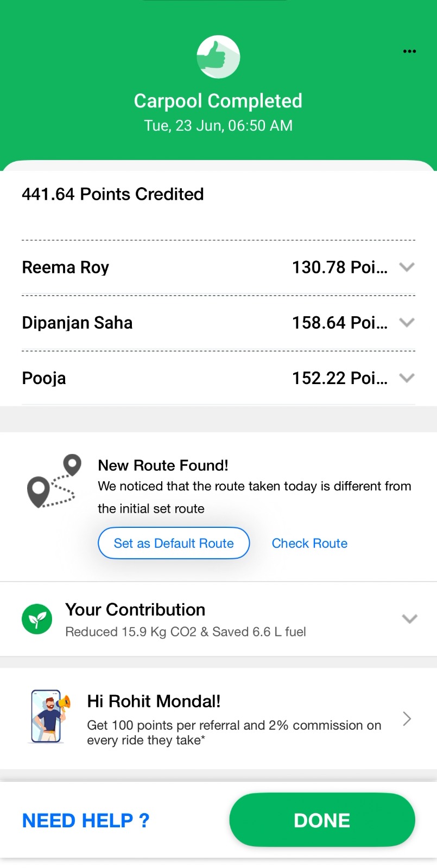
Task: Tap the thumbs-up carpool completed icon
Action: pyautogui.click(x=218, y=57)
